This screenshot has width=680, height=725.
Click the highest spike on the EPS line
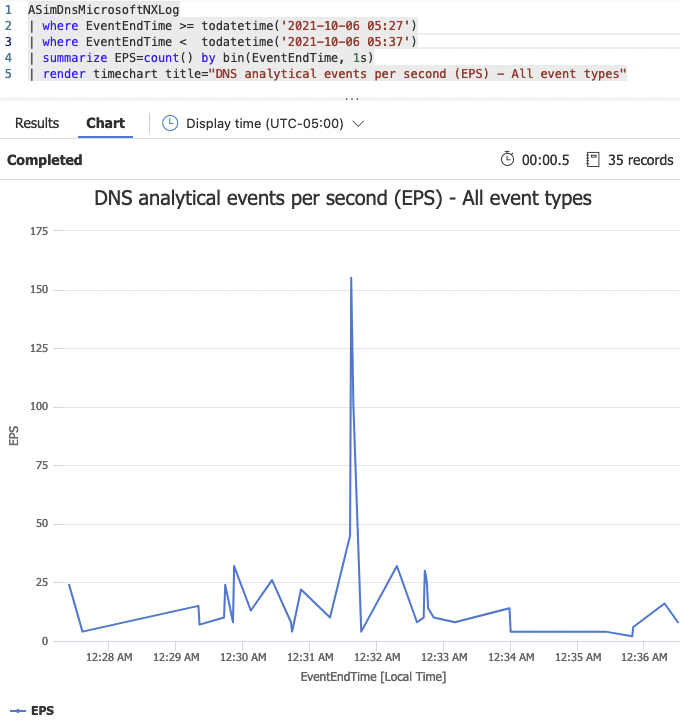pyautogui.click(x=351, y=279)
